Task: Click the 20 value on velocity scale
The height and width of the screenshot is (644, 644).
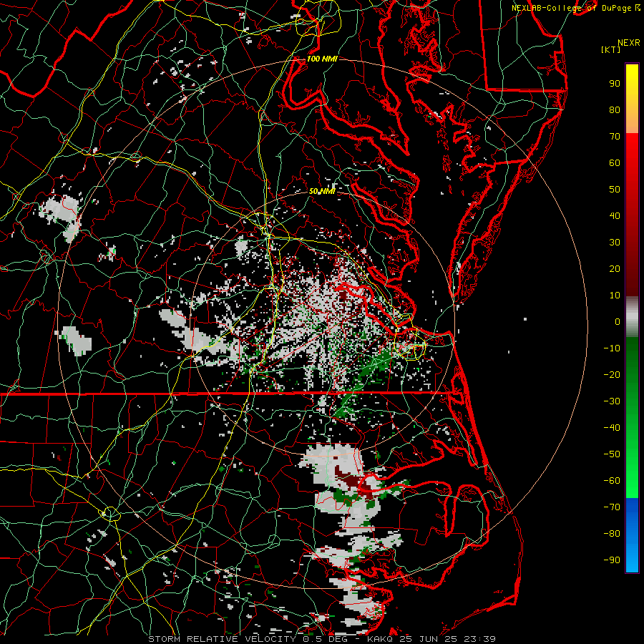Action: click(x=615, y=269)
